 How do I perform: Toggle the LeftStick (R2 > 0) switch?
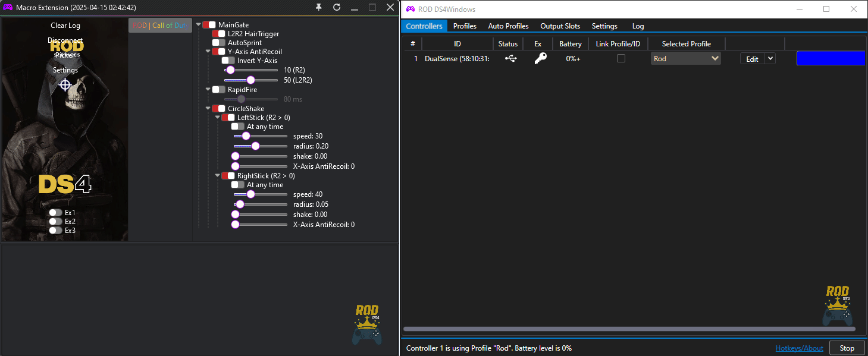(x=228, y=118)
